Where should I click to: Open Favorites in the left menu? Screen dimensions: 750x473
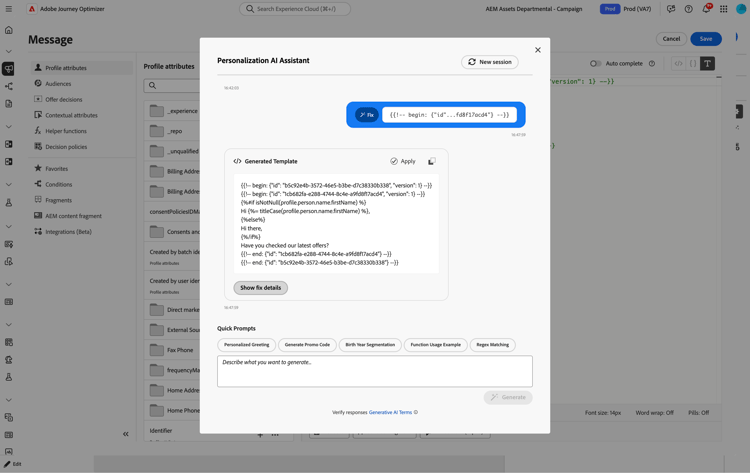click(82, 168)
